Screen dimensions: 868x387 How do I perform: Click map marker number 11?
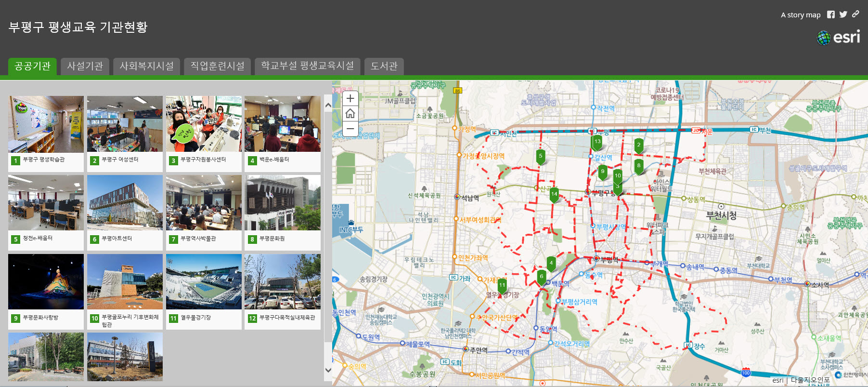coord(502,286)
